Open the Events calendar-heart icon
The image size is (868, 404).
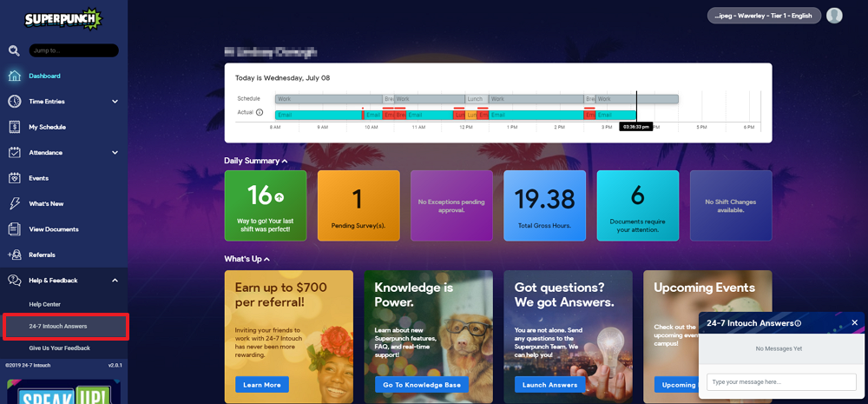[x=15, y=178]
